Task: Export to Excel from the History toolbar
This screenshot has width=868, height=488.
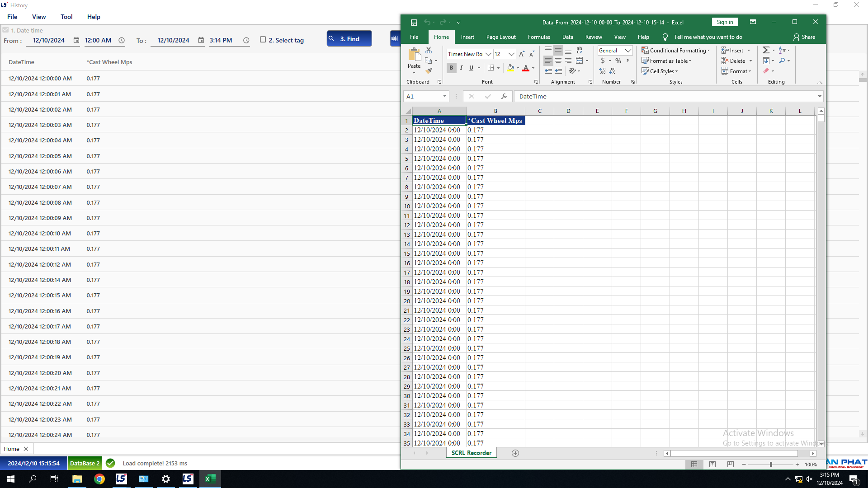Action: 394,39
